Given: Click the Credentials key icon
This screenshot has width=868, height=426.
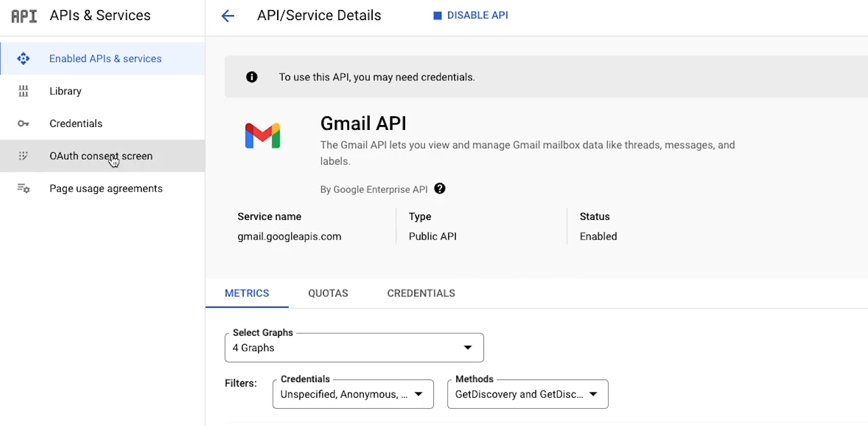Looking at the screenshot, I should (24, 123).
